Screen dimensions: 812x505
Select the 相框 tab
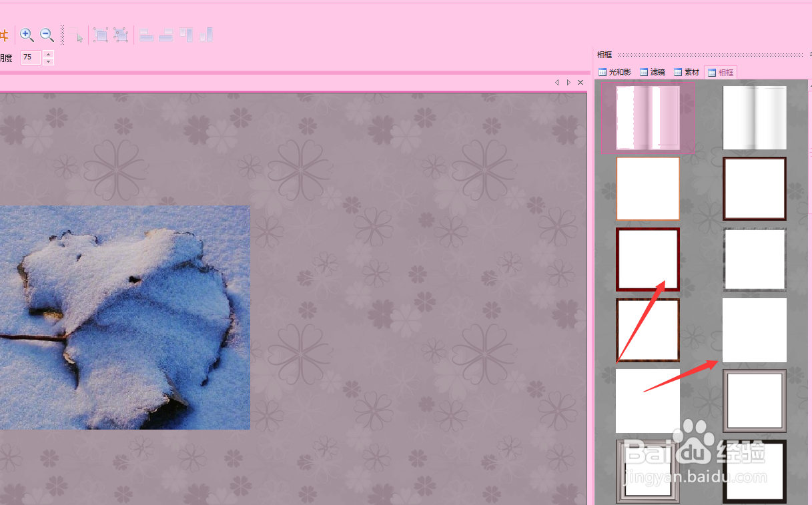pos(721,72)
